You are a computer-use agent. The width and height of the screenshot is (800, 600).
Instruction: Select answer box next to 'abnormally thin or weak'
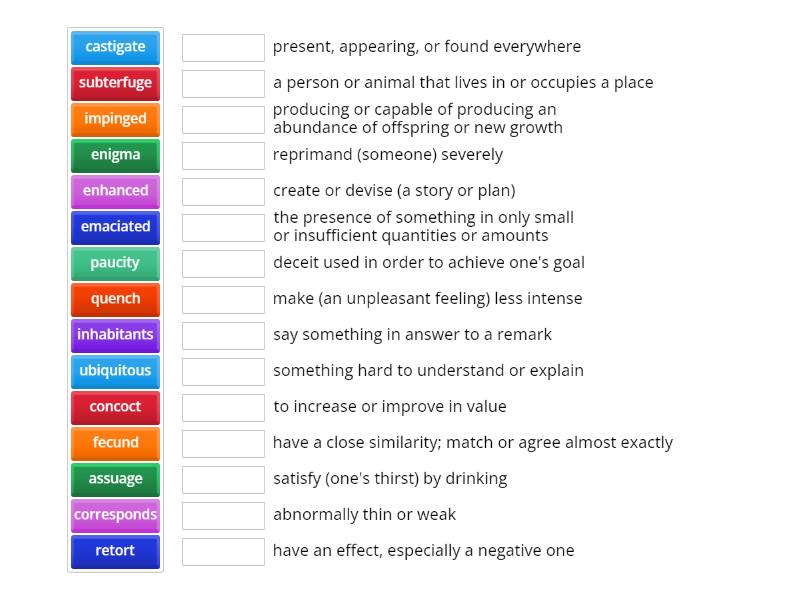pyautogui.click(x=223, y=515)
